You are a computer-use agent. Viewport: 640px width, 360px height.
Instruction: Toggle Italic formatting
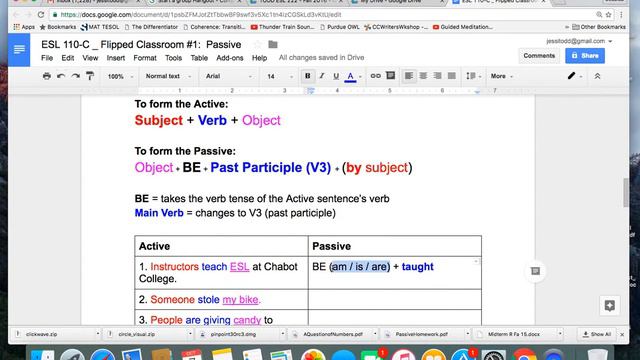[x=322, y=76]
